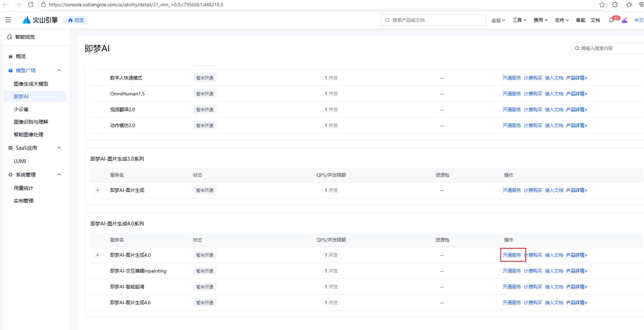This screenshot has height=330, width=644.
Task: Click the 总览 home button
Action: point(76,20)
